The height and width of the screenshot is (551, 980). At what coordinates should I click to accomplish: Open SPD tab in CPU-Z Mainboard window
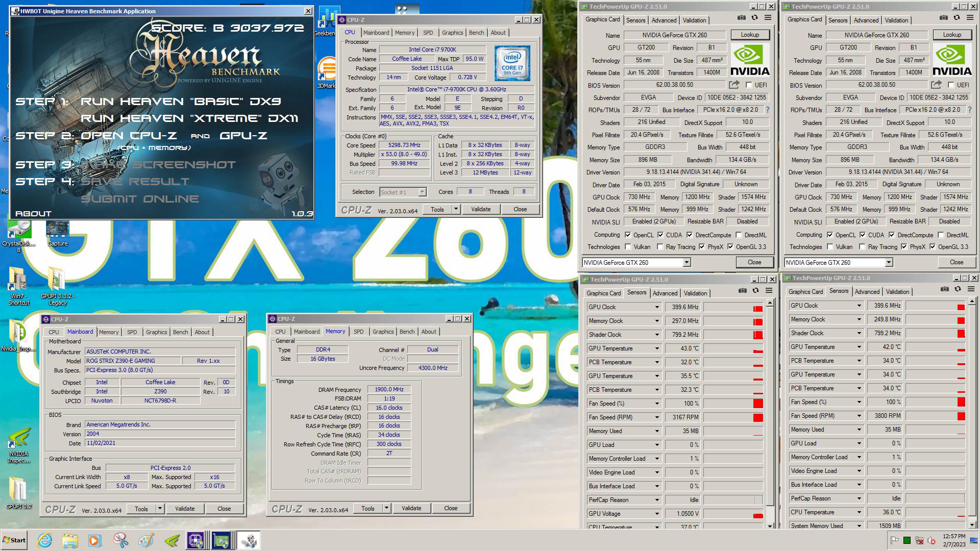pos(132,332)
